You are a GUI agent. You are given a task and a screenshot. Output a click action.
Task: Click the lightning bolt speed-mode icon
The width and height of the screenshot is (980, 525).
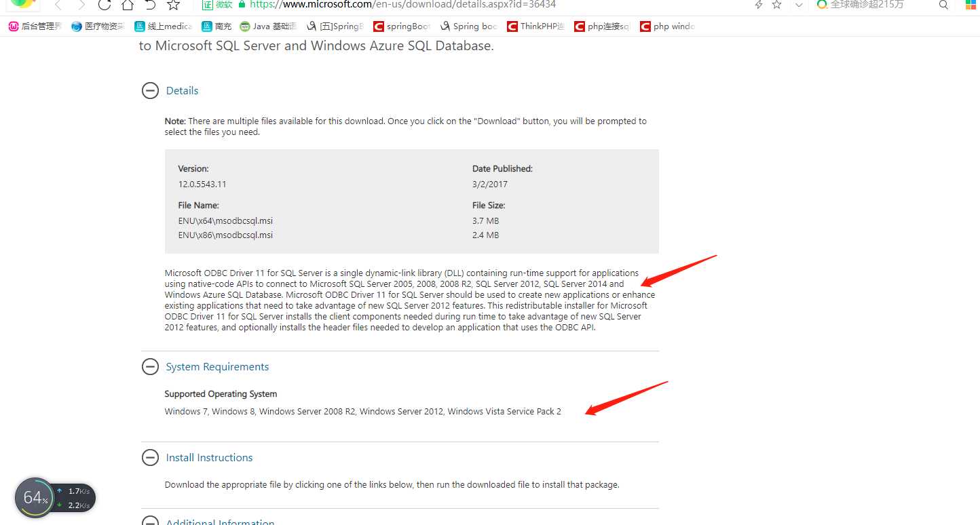point(759,5)
